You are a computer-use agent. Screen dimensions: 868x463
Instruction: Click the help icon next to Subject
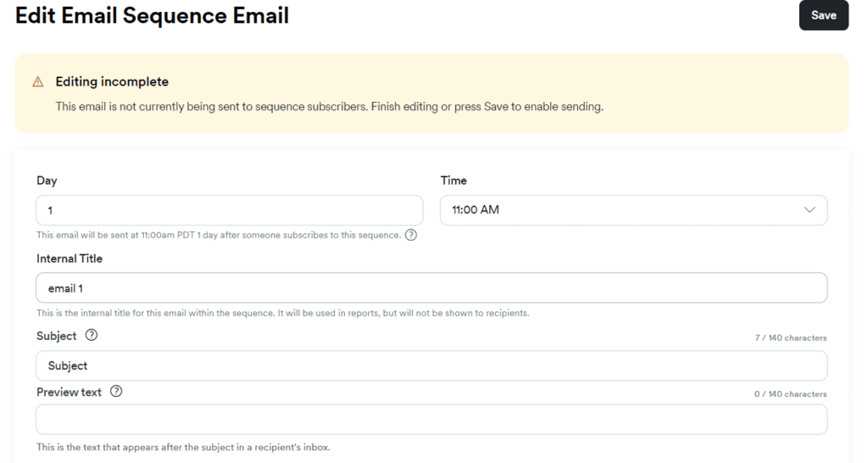[x=92, y=335]
